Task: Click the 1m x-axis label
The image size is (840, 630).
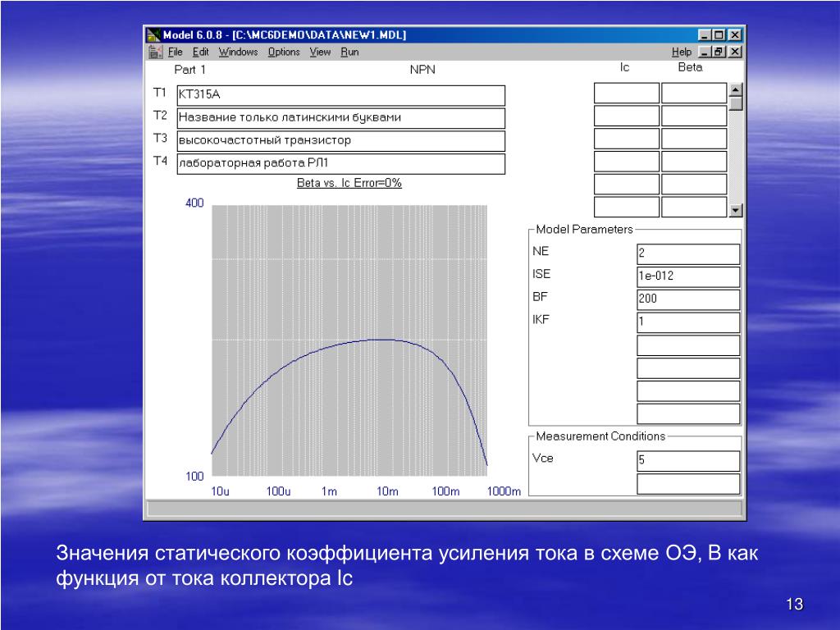Action: (x=330, y=491)
